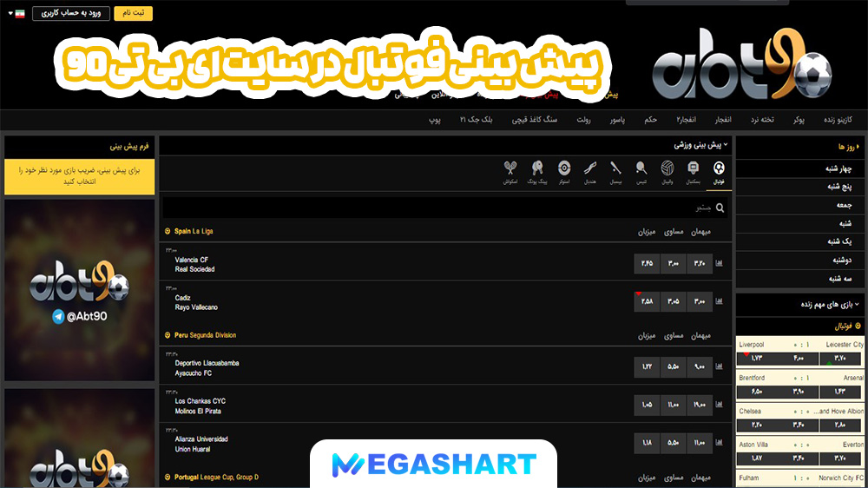Viewport: 868px width, 488px height.
Task: Select the Ping Pong (پینگ پونگ) sport icon
Action: 537,173
